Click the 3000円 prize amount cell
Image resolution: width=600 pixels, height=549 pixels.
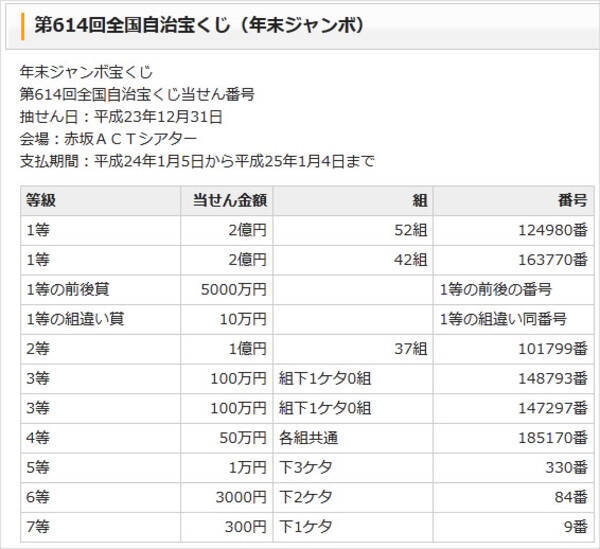[x=241, y=497]
